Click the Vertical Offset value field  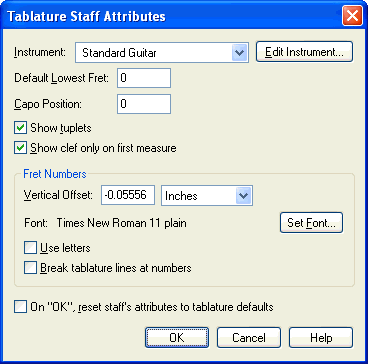[128, 195]
